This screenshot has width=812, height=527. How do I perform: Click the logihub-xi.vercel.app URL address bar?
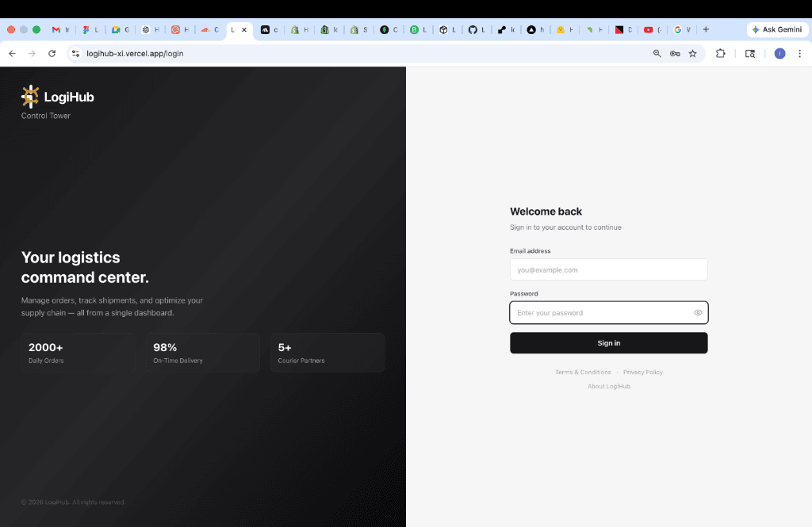tap(135, 53)
